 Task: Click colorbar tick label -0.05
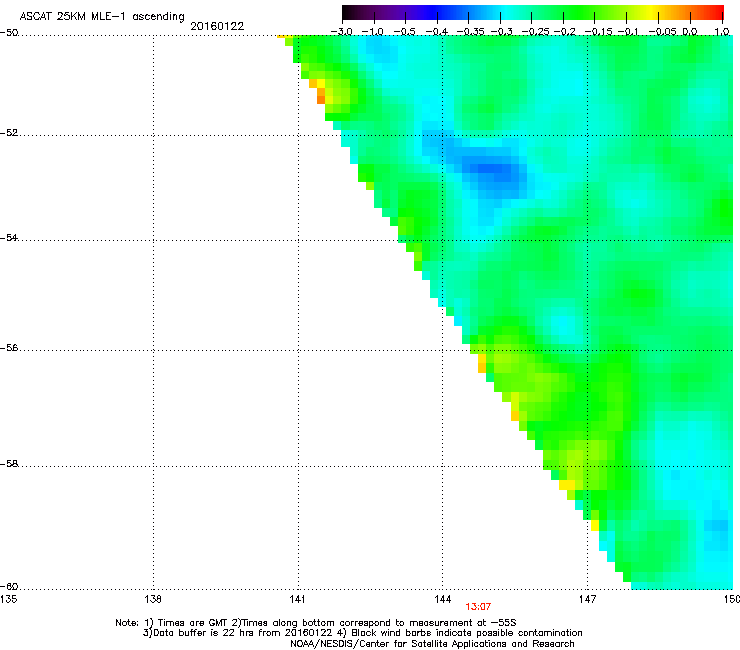click(x=663, y=32)
